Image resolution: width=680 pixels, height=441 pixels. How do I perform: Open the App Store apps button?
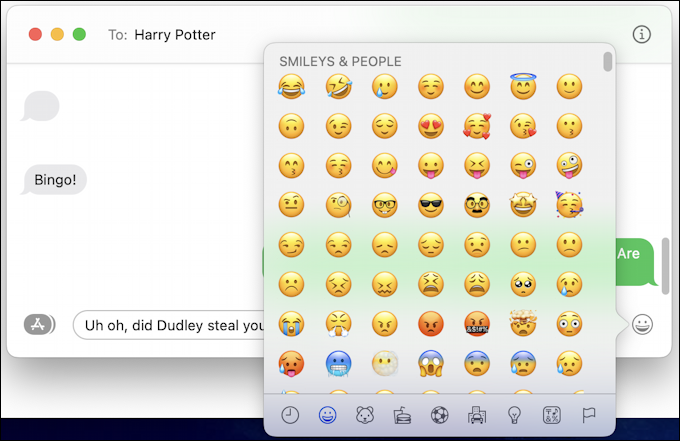[38, 324]
